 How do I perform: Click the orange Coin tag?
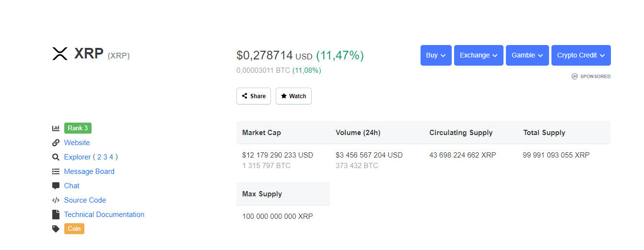(74, 229)
